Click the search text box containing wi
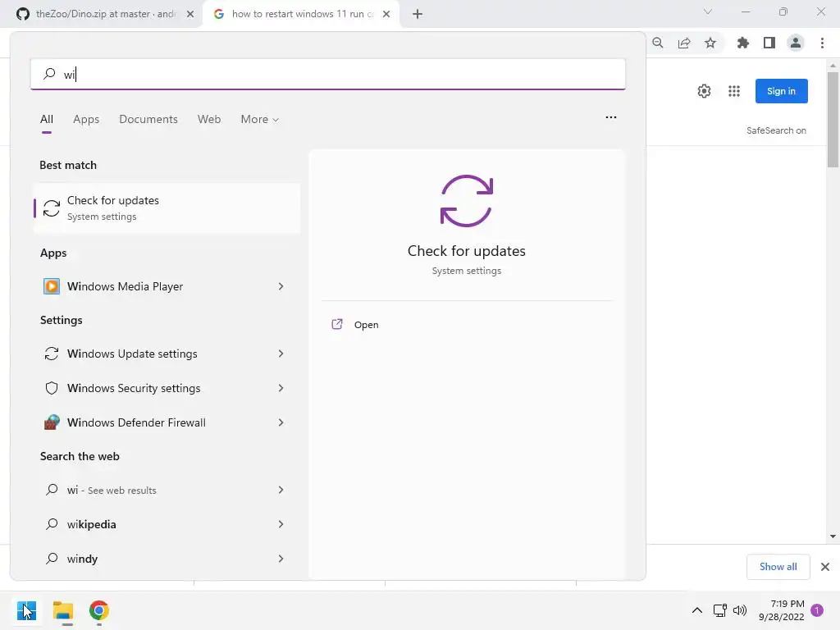840x630 pixels. (328, 74)
